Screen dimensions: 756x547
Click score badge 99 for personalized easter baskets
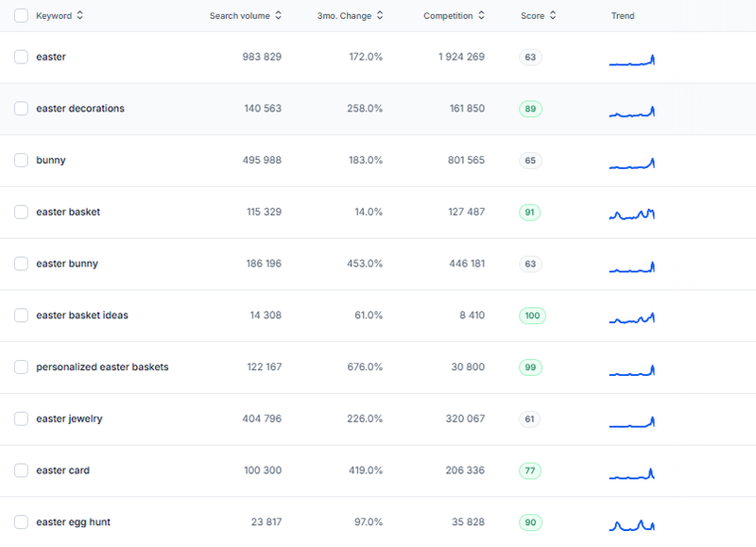tap(530, 368)
